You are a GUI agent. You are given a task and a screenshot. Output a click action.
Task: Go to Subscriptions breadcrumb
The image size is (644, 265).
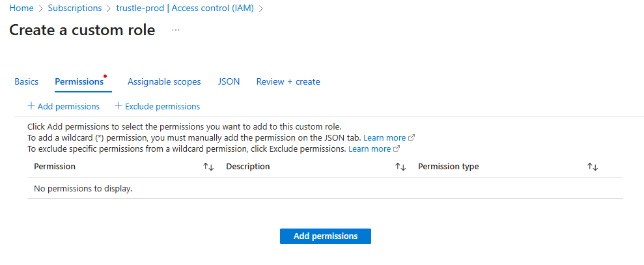tap(75, 8)
